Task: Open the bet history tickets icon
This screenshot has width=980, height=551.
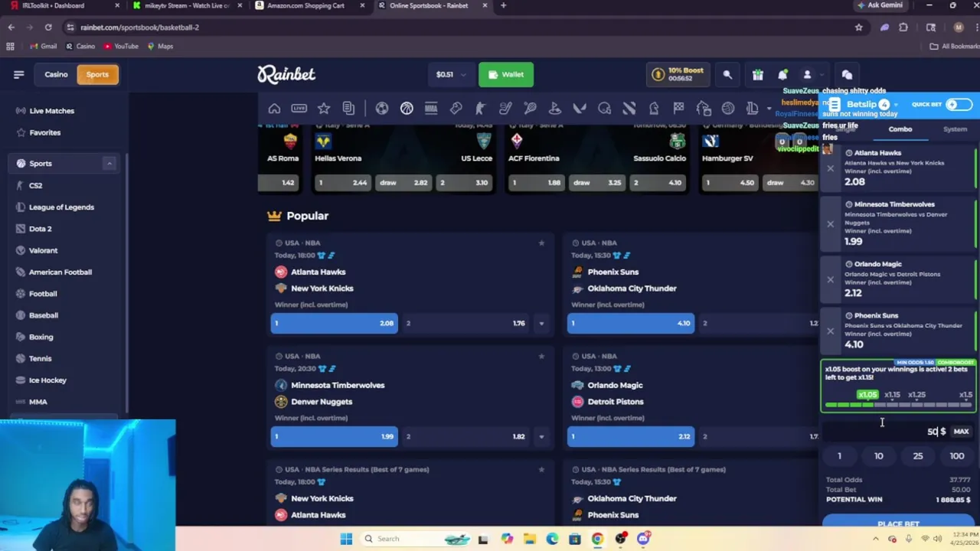Action: 348,109
